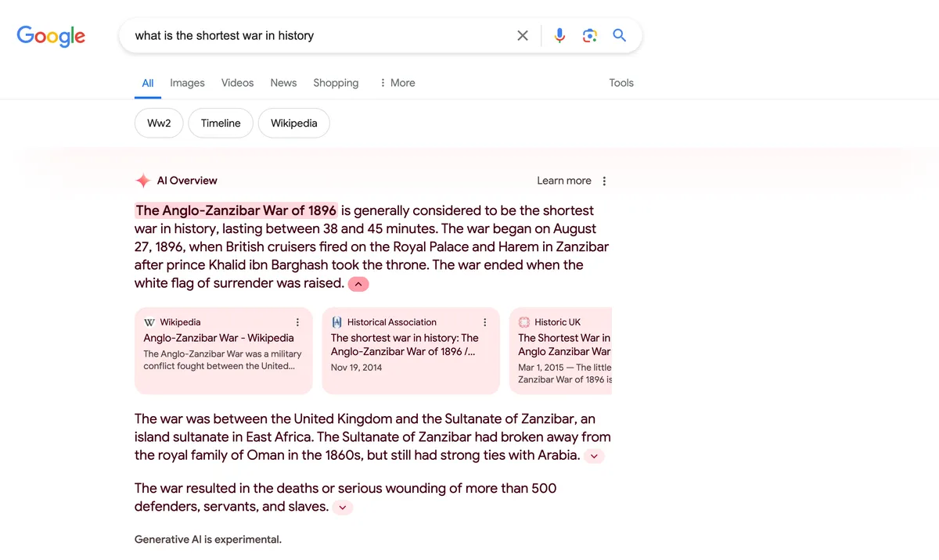Expand the Sultanate of Zanzibar paragraph

pos(594,455)
